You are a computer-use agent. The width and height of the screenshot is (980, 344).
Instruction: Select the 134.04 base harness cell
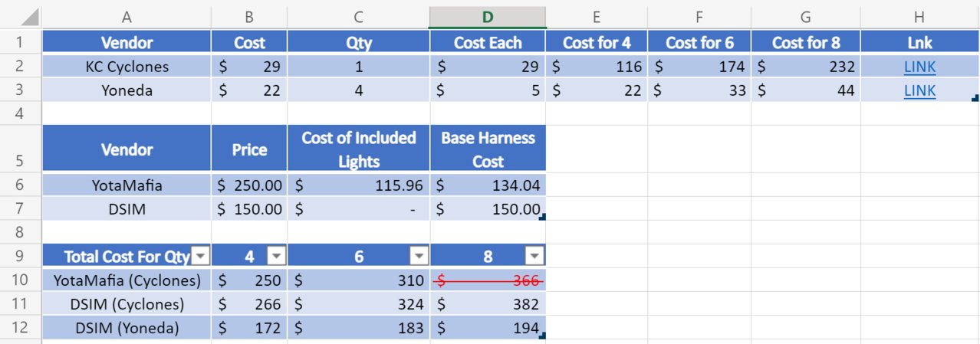tap(488, 185)
